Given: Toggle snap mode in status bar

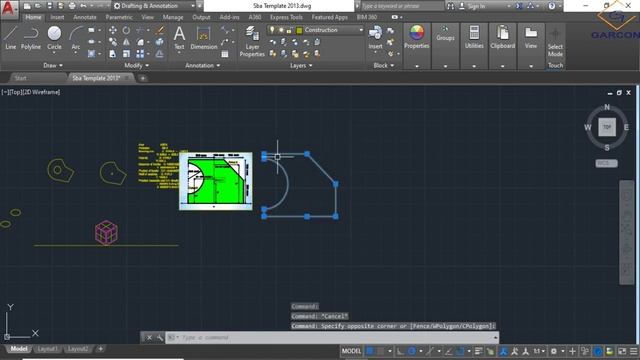Looking at the screenshot, I should [x=380, y=351].
